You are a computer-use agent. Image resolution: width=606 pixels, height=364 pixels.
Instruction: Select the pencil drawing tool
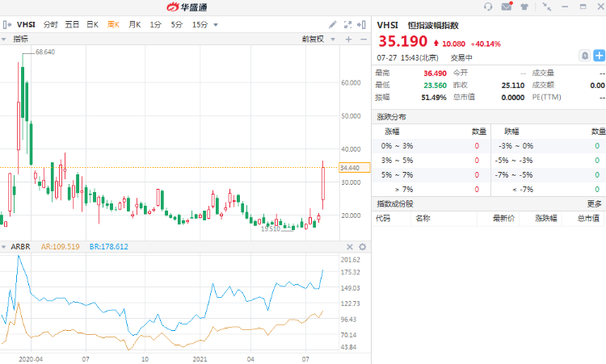point(332,25)
